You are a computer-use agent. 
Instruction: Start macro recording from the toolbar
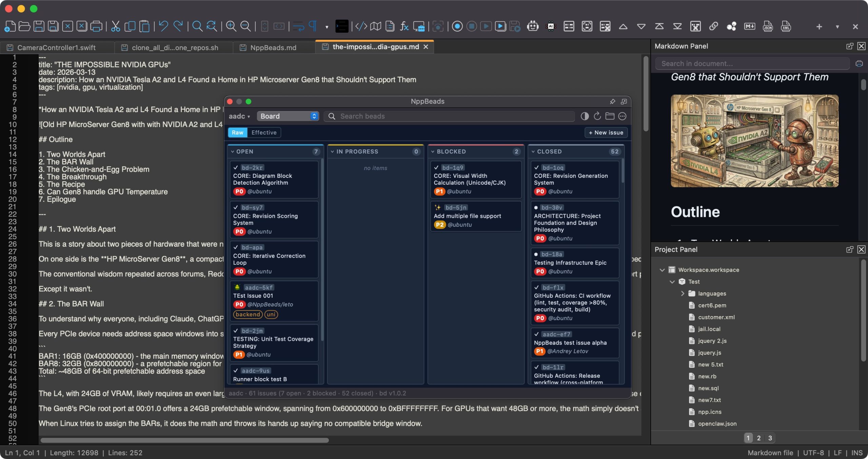[457, 26]
